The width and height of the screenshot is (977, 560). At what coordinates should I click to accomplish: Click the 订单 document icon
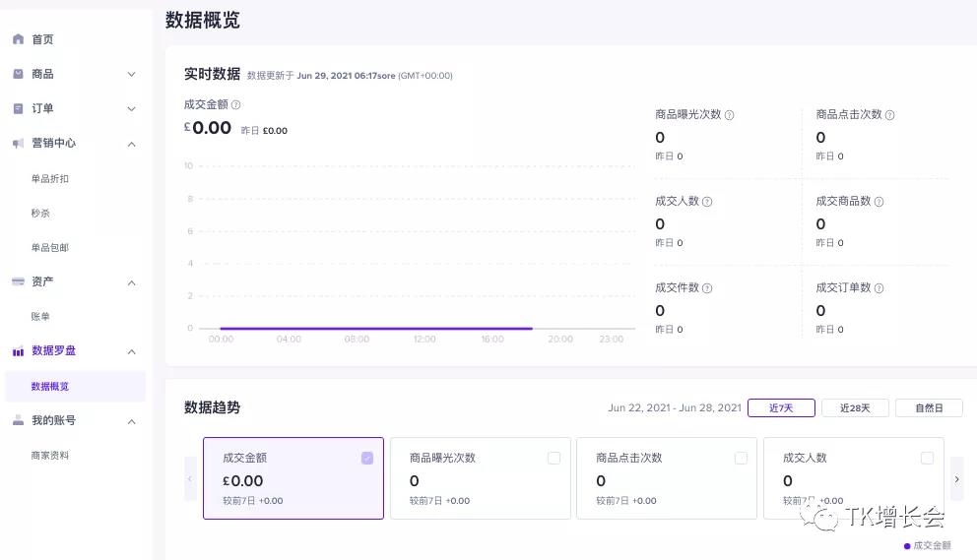tap(18, 108)
